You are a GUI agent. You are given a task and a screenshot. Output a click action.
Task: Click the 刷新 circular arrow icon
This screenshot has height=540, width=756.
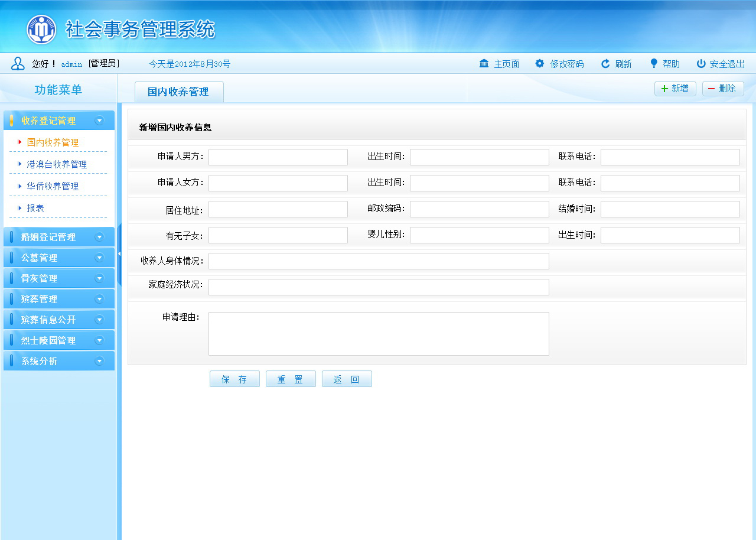[605, 64]
